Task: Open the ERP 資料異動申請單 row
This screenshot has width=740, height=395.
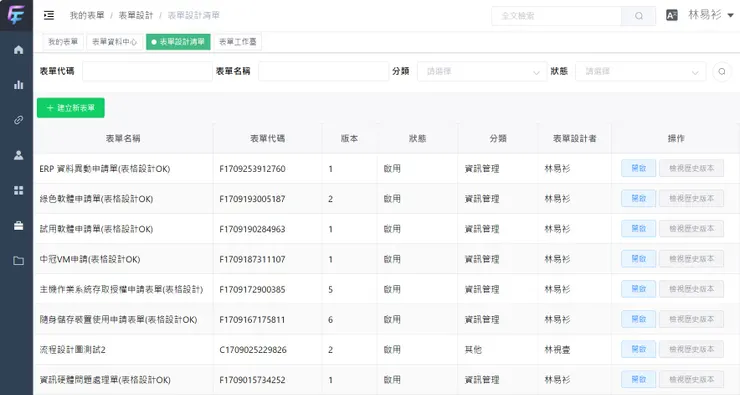Action: coord(638,168)
